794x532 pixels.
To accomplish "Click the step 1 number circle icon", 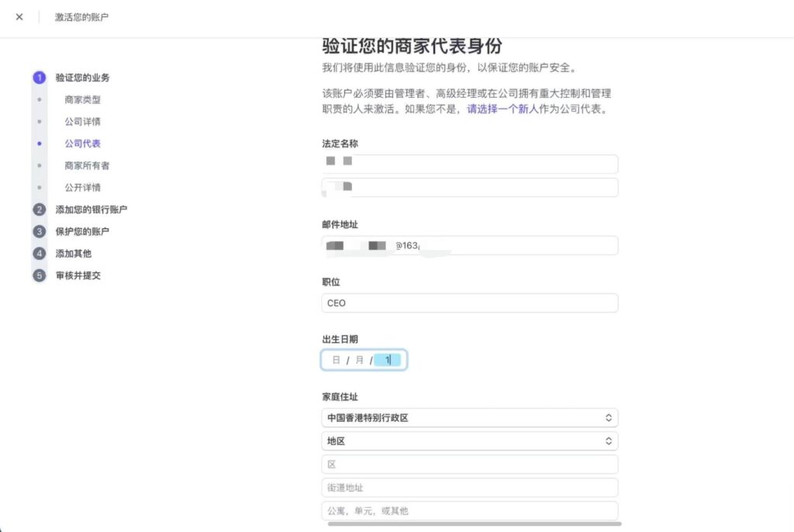I will [x=40, y=78].
